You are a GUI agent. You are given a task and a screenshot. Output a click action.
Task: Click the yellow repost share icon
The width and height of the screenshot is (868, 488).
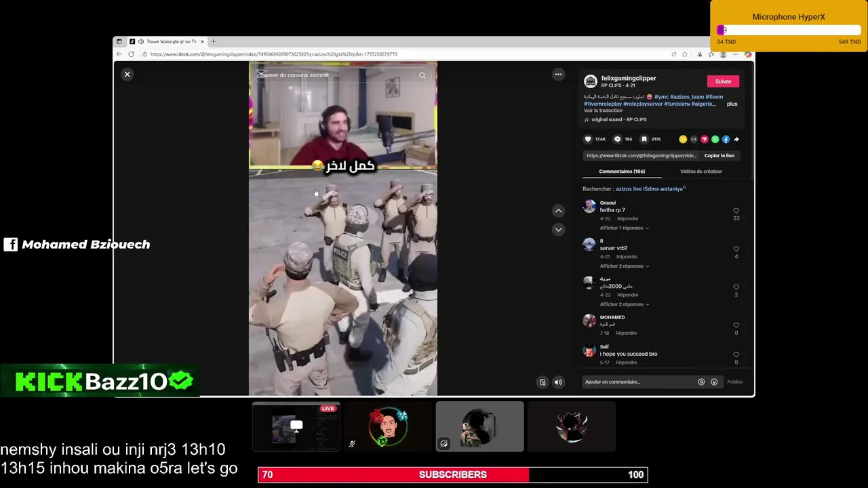(683, 139)
